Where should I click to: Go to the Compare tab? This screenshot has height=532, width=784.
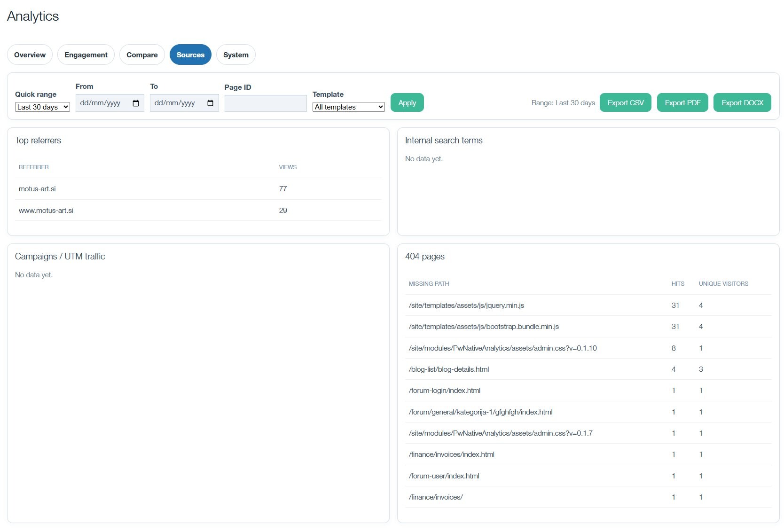pyautogui.click(x=142, y=55)
